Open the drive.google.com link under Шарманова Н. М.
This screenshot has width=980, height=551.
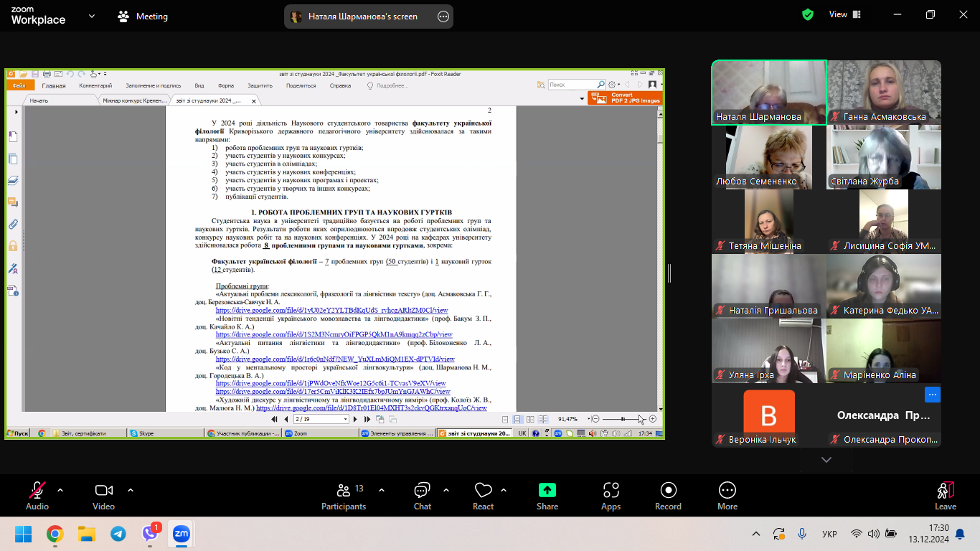point(331,383)
